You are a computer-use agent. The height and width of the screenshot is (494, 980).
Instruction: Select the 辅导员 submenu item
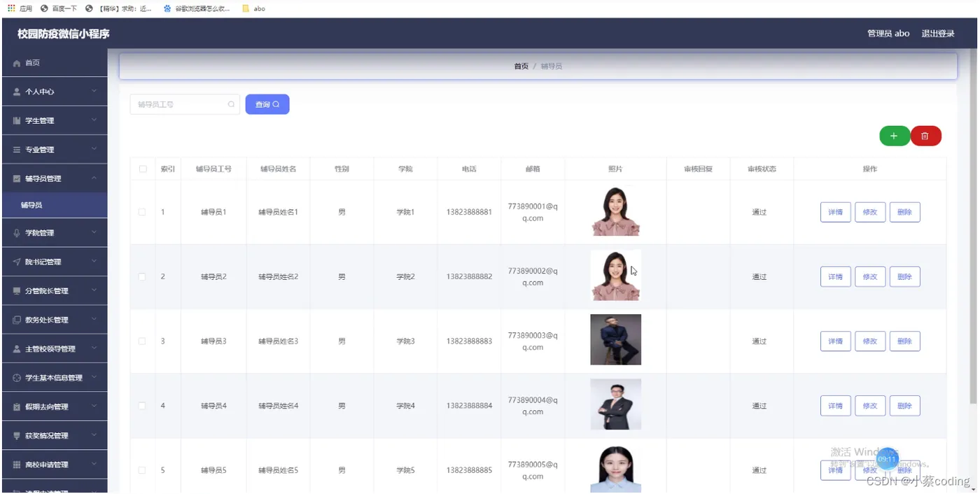54,205
